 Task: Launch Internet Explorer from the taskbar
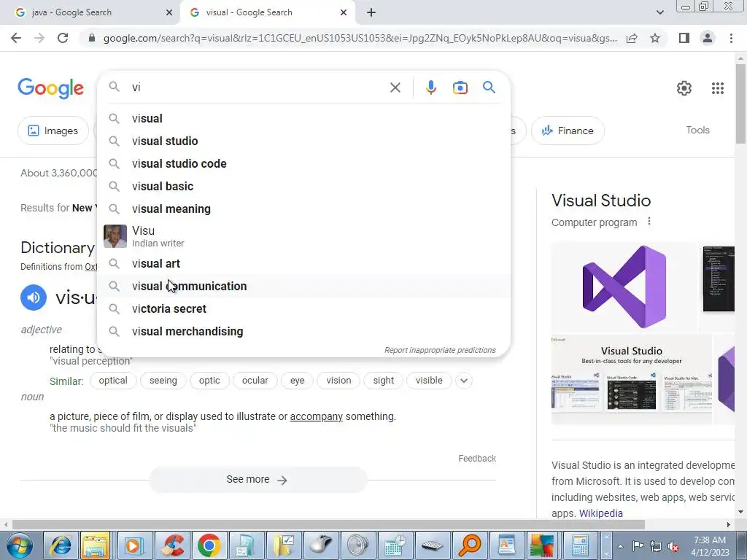tap(60, 545)
